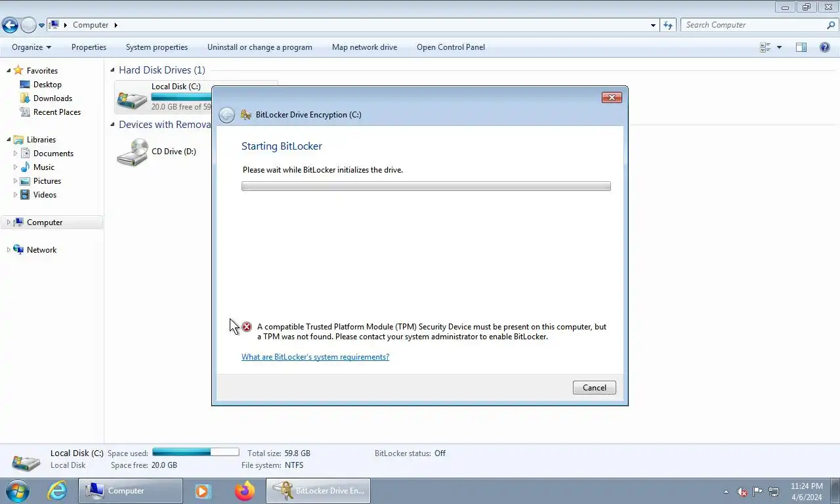Open the view options dropdown arrow
840x504 pixels.
779,47
